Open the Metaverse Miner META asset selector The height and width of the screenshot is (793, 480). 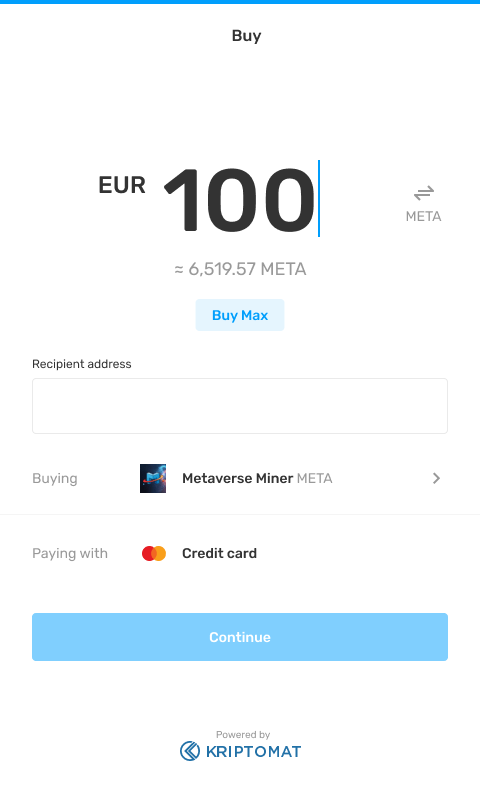(x=240, y=478)
